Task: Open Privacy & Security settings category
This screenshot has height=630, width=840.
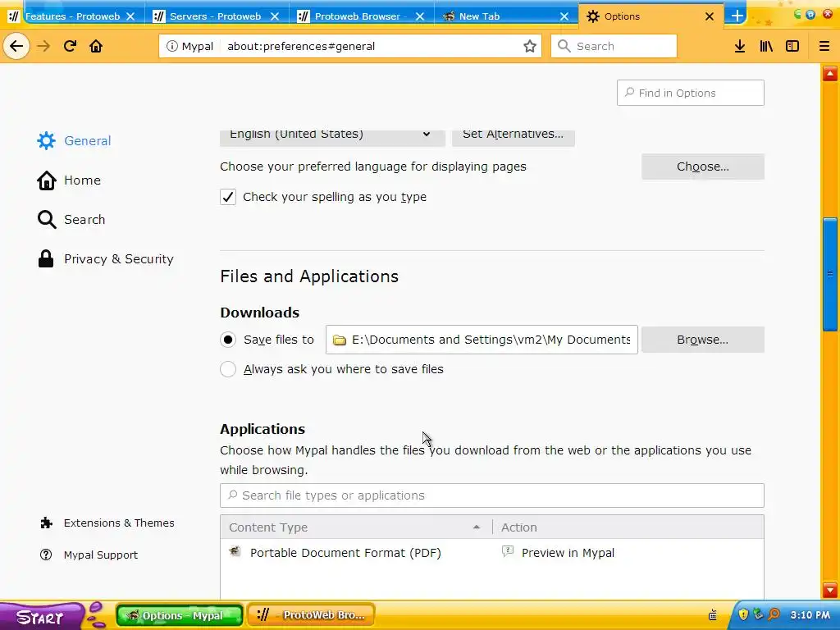Action: coord(118,258)
